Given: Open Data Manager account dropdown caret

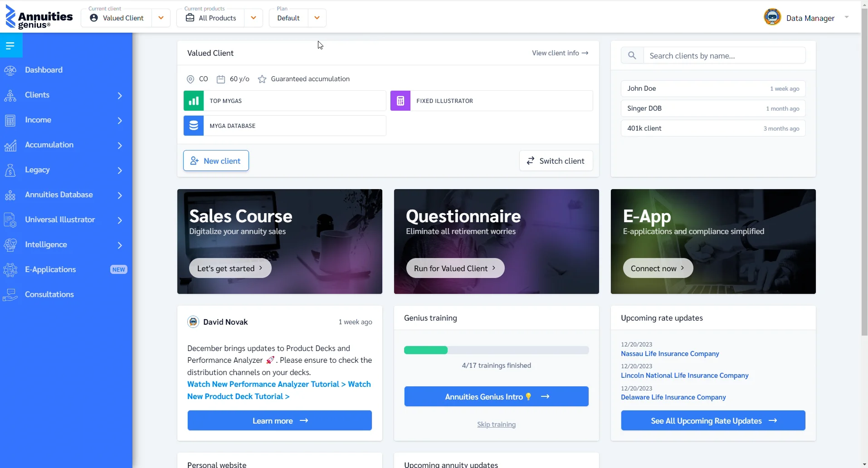Looking at the screenshot, I should [846, 17].
